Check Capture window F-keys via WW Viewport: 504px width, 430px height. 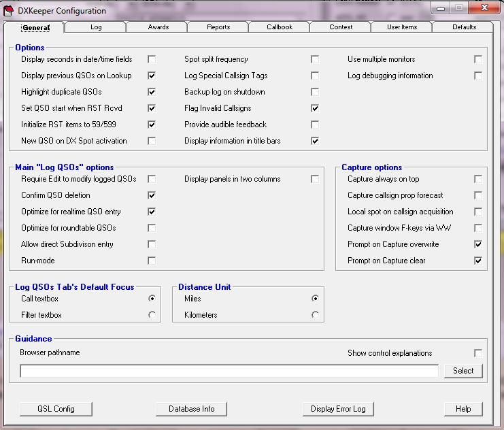pos(478,228)
